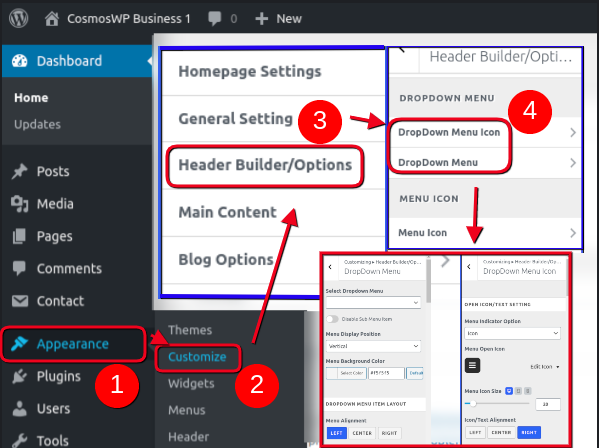Click the plus icon next to New
Image resolution: width=599 pixels, height=448 pixels.
click(262, 19)
